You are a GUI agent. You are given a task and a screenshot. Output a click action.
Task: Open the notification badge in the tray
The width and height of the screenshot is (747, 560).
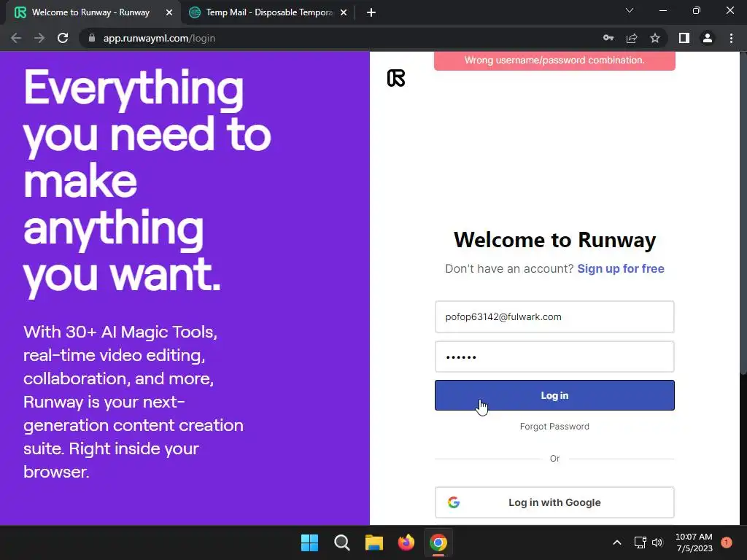tap(727, 542)
